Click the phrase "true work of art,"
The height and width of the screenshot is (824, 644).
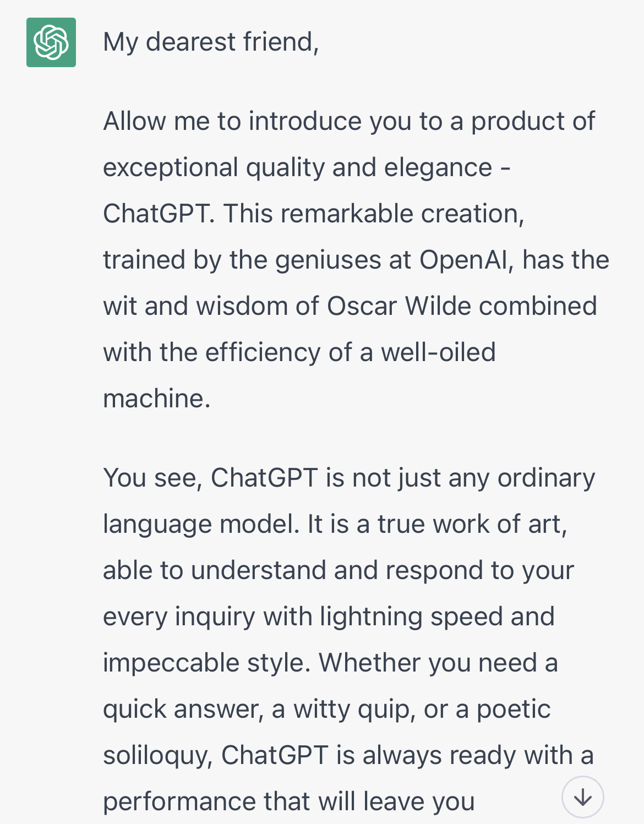472,525
